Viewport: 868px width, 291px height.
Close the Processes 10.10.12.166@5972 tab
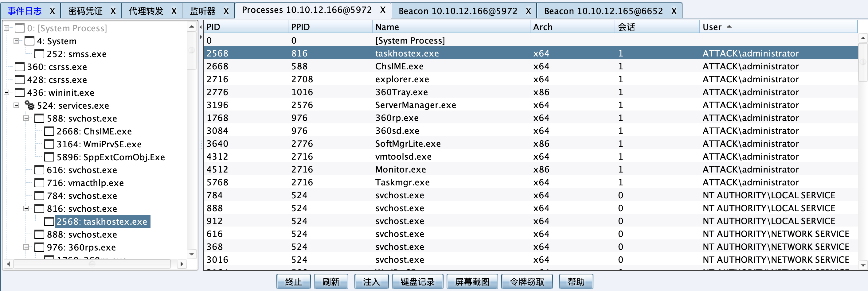click(x=383, y=10)
